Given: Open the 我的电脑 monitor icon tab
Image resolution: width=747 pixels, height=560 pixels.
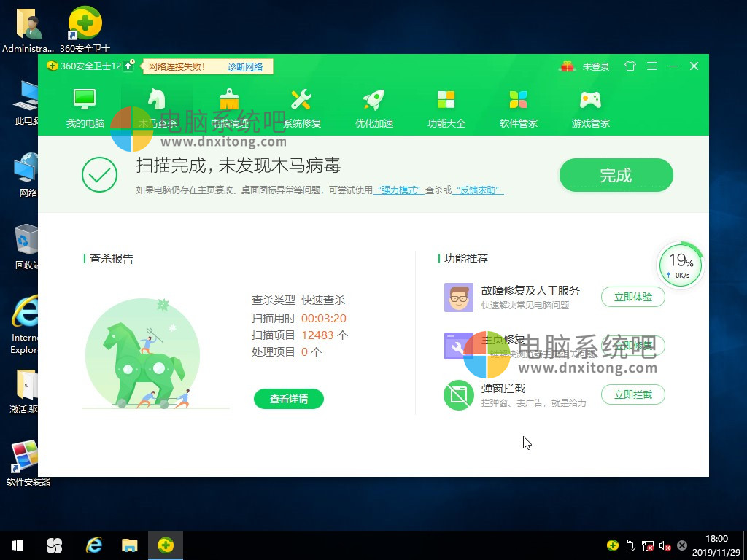Looking at the screenshot, I should coord(85,108).
